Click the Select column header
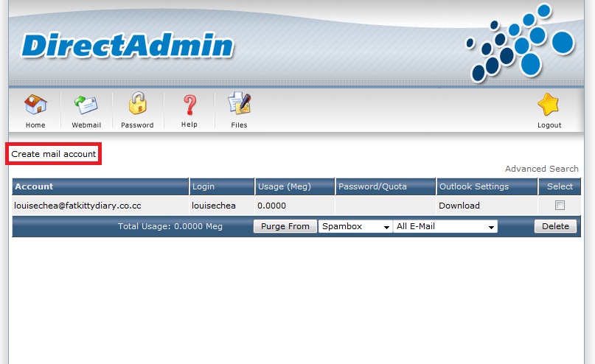Image resolution: width=595 pixels, height=364 pixels. point(560,186)
